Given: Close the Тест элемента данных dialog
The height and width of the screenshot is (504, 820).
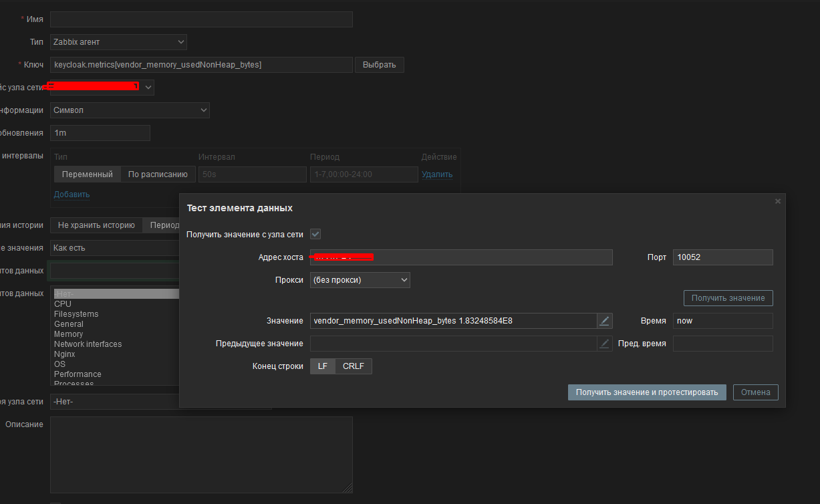Looking at the screenshot, I should 777,201.
